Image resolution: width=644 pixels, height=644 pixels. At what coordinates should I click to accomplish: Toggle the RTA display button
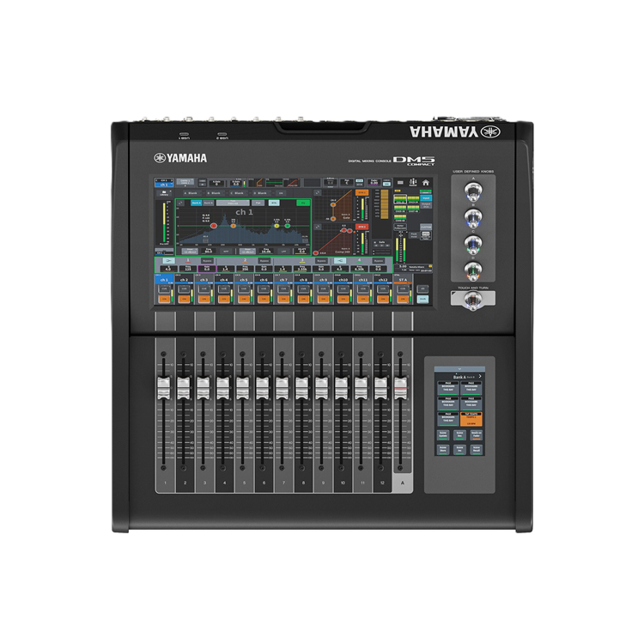274,203
